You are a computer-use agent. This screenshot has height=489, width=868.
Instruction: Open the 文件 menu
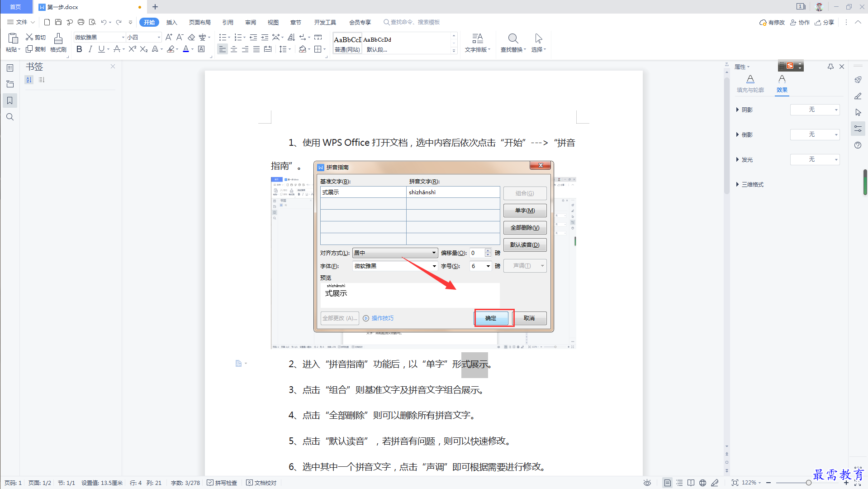21,22
